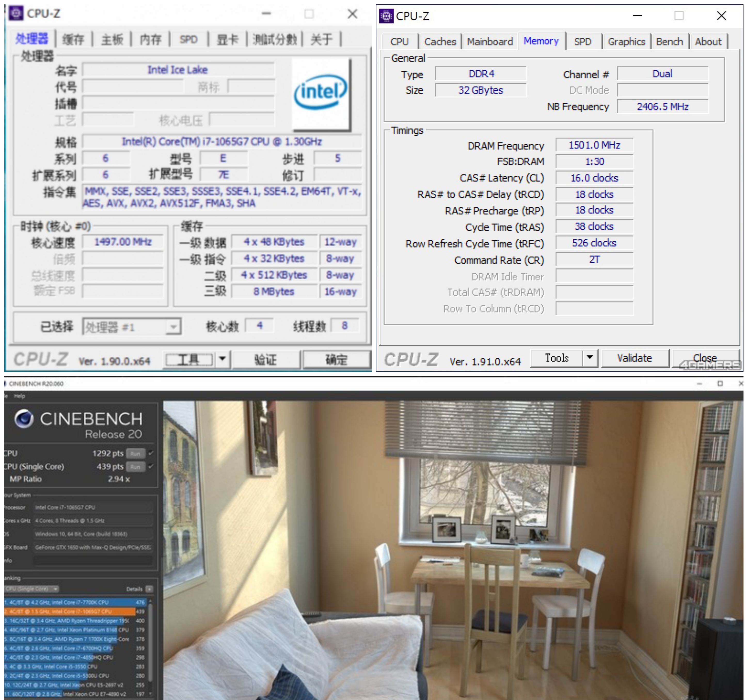Click the Info input field in Cinebench
Screen dimensions: 746x700
point(93,560)
